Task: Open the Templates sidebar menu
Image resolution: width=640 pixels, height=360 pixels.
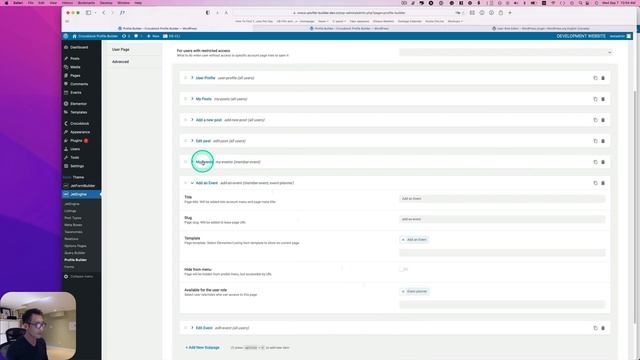Action: pyautogui.click(x=79, y=112)
